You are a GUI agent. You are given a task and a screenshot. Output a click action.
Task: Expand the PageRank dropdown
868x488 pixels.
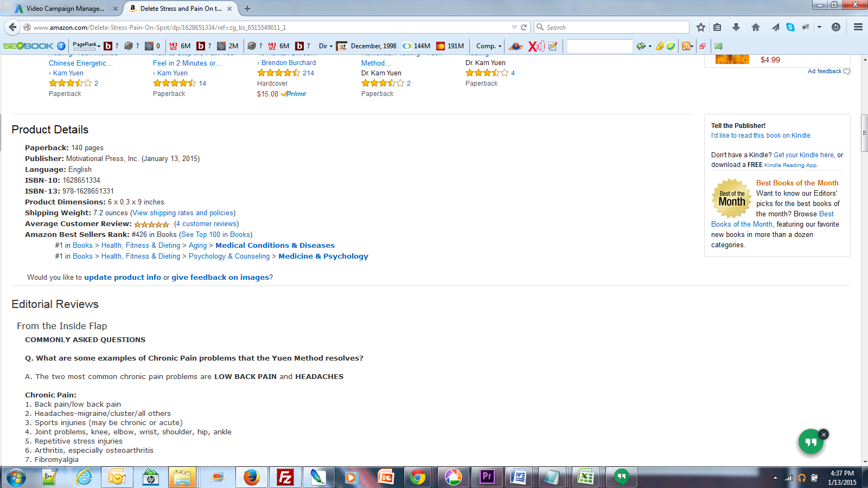87,46
